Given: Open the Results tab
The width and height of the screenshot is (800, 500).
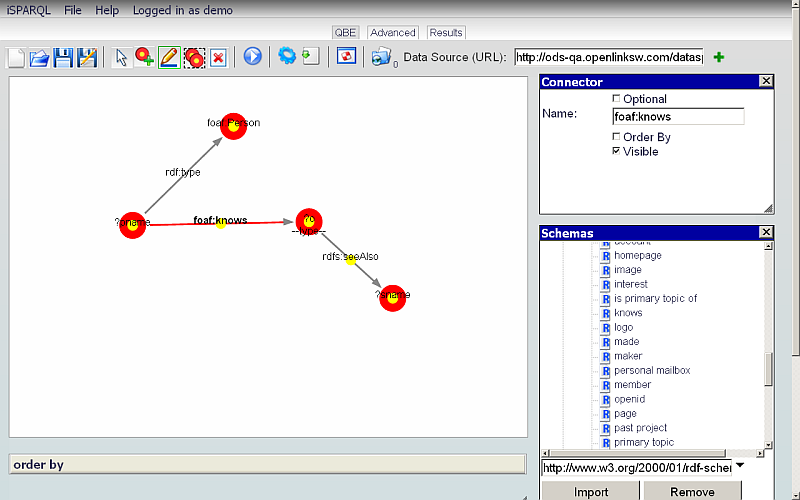Looking at the screenshot, I should [446, 33].
